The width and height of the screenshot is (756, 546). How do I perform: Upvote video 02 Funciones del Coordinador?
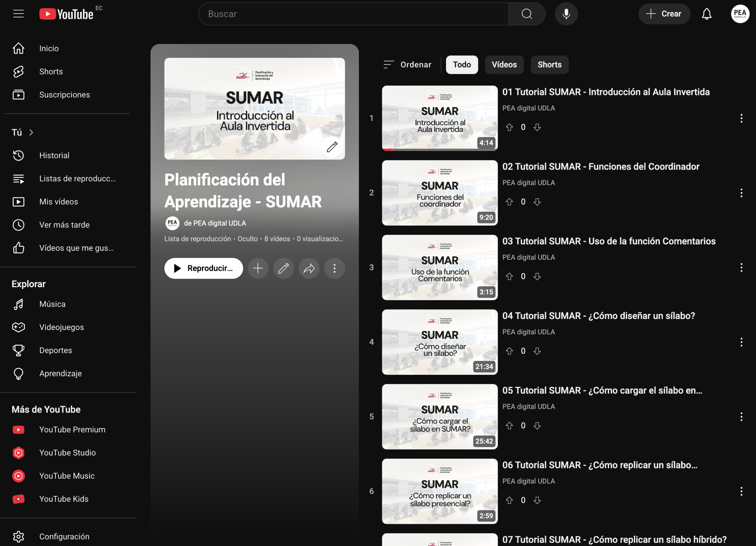coord(509,202)
